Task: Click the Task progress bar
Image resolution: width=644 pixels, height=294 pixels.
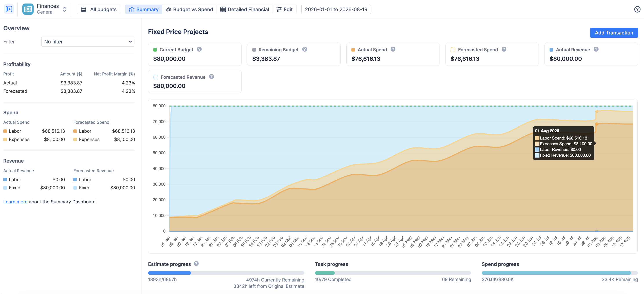Action: coord(393,273)
